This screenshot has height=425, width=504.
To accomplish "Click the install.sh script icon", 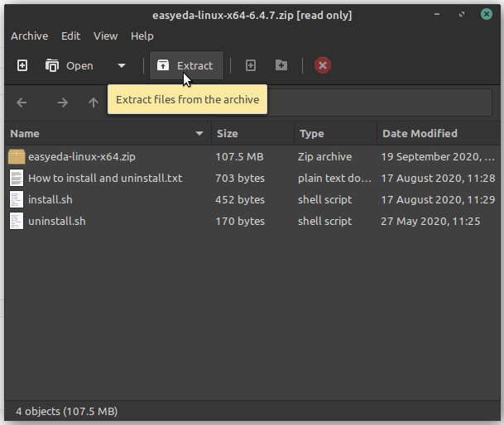I will (17, 199).
